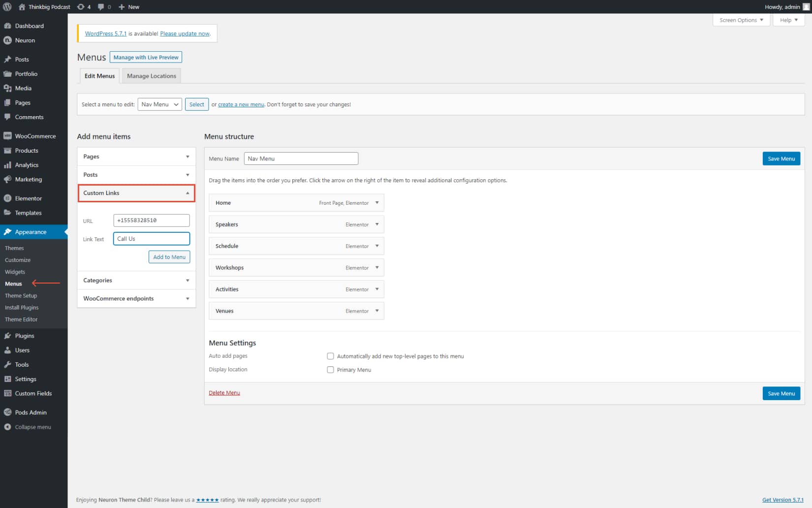
Task: Open the Screen Options menu
Action: click(741, 20)
